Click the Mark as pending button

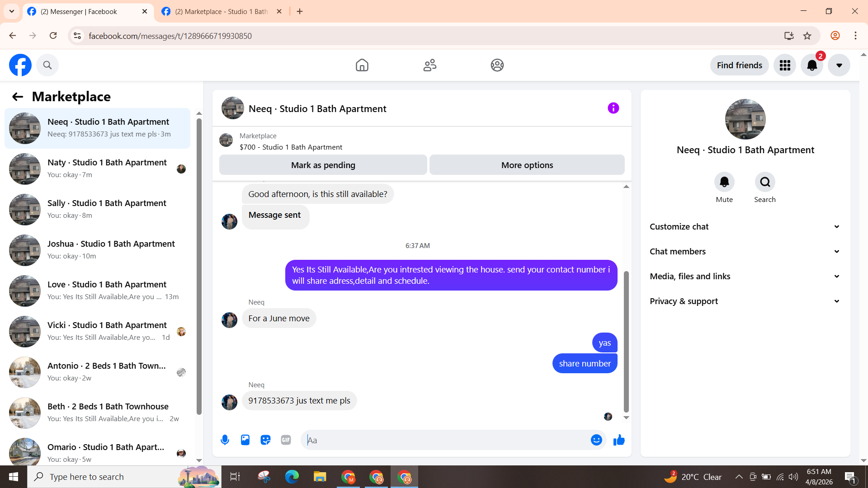(x=323, y=165)
